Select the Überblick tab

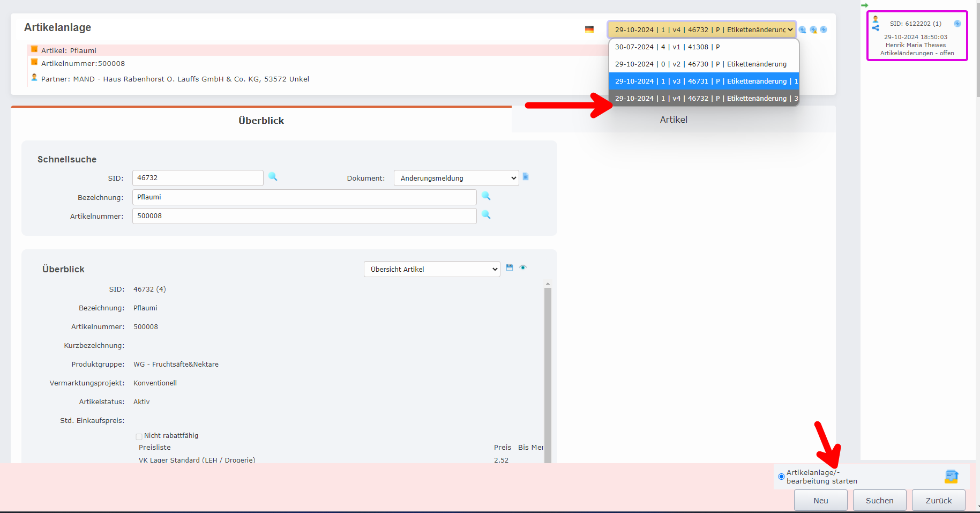[261, 121]
